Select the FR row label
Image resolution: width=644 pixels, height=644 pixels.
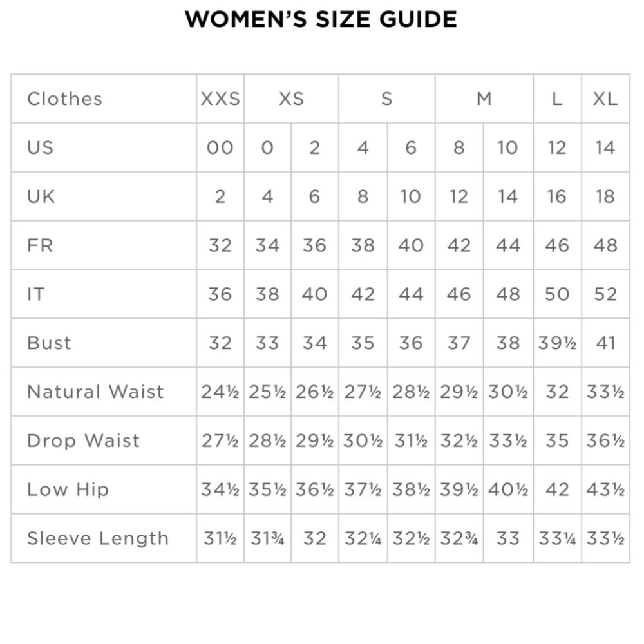tap(40, 245)
